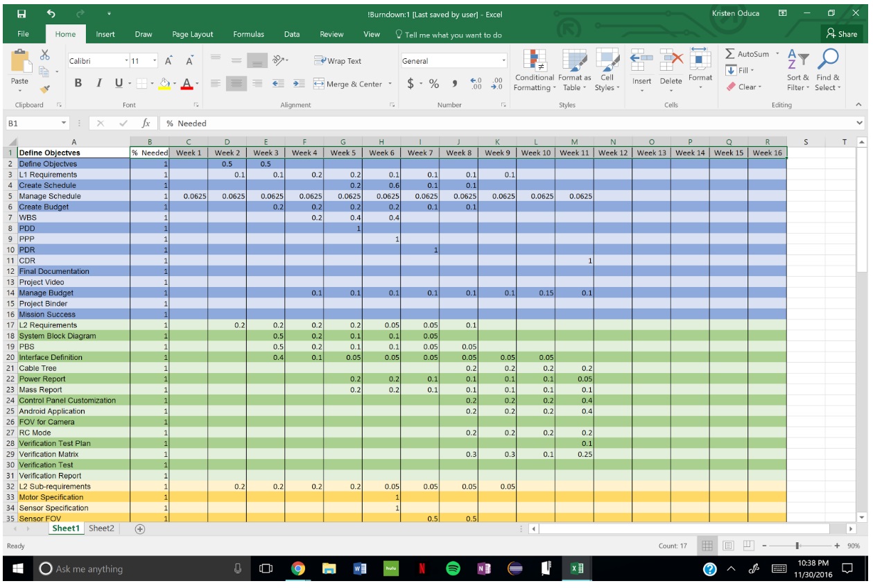Open the font size dropdown
The height and width of the screenshot is (588, 873).
pyautogui.click(x=155, y=61)
